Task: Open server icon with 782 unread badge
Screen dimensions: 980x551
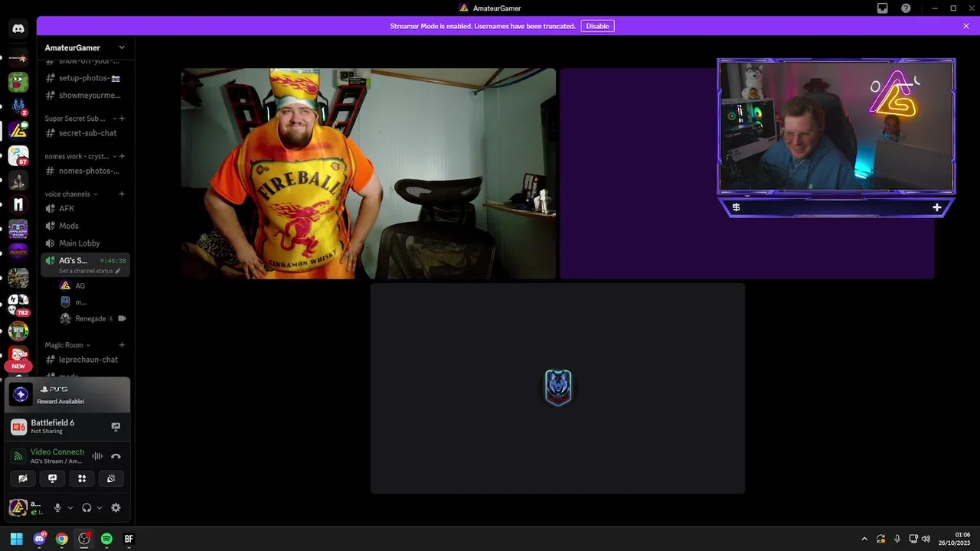Action: pos(18,305)
